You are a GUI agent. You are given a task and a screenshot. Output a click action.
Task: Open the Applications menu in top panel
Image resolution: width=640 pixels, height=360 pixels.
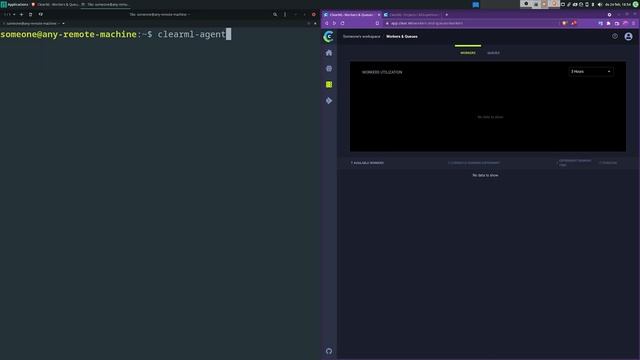pyautogui.click(x=15, y=4)
